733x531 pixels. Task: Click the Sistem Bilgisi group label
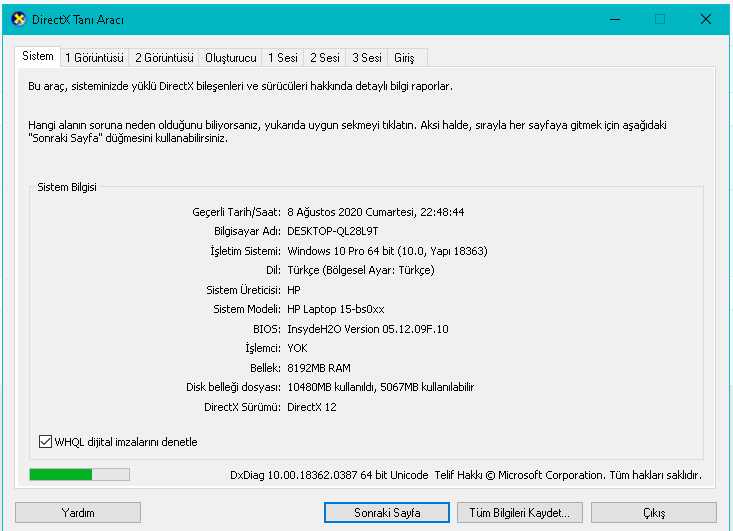[x=67, y=187]
